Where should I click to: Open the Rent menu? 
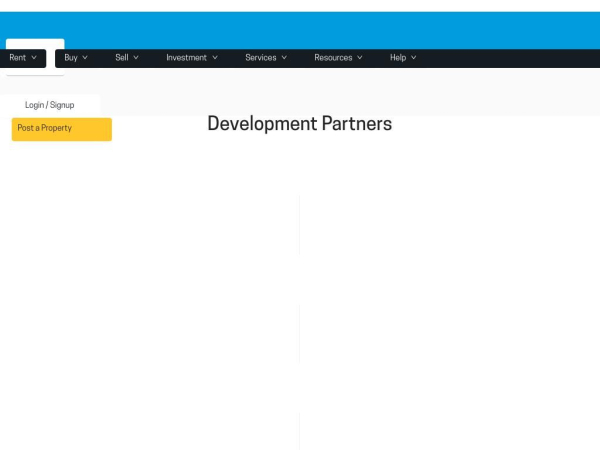click(x=18, y=58)
